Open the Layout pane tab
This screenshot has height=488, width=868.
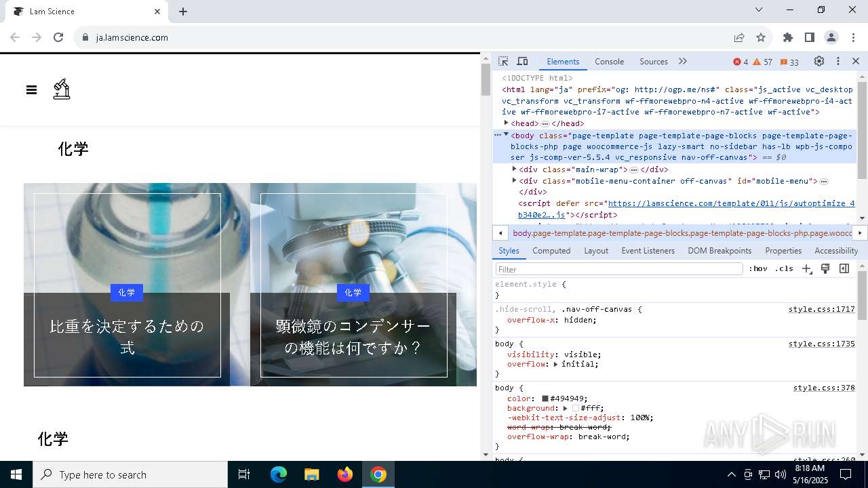(x=596, y=251)
